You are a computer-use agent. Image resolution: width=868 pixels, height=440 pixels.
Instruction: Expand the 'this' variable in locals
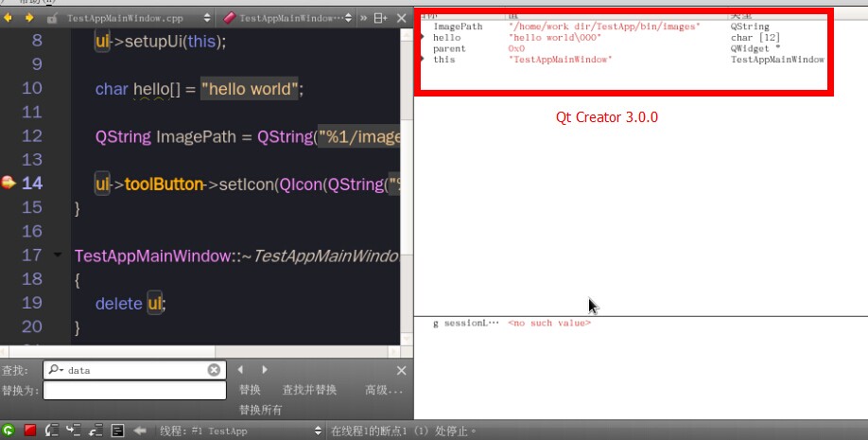click(x=423, y=60)
